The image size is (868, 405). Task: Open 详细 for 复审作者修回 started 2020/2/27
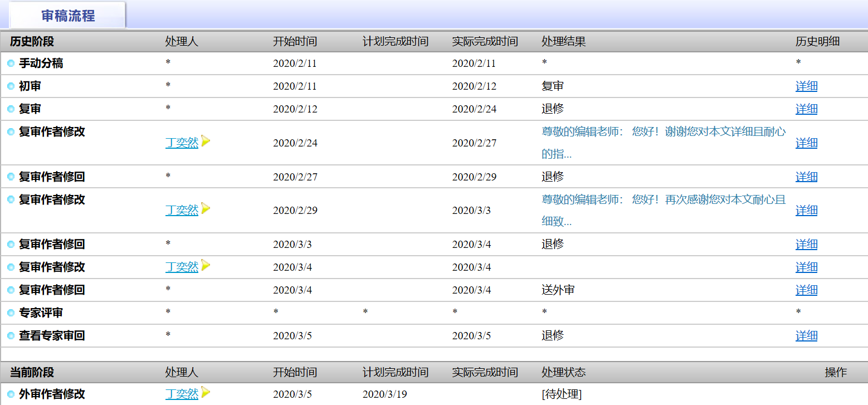point(806,177)
